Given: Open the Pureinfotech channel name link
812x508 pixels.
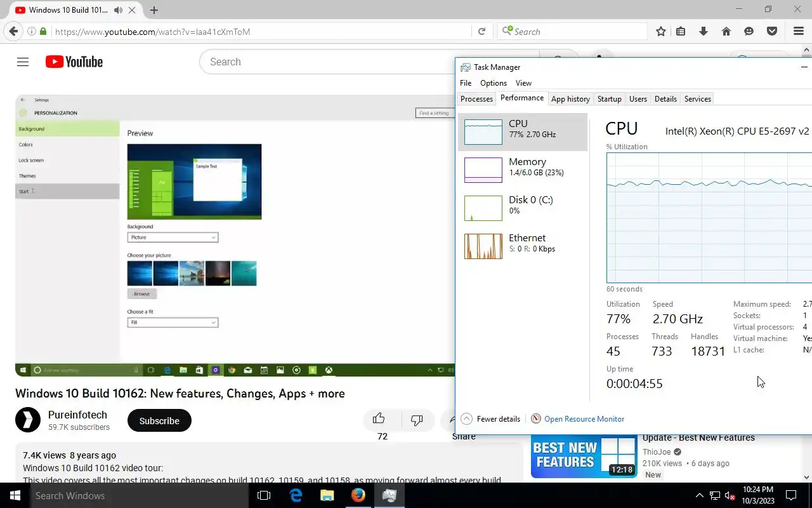Looking at the screenshot, I should tap(77, 415).
